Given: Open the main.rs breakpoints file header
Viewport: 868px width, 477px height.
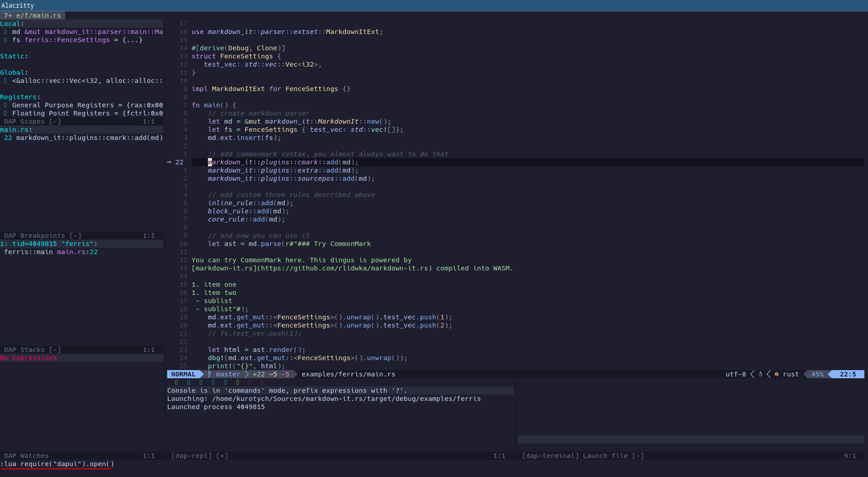Looking at the screenshot, I should [x=16, y=130].
